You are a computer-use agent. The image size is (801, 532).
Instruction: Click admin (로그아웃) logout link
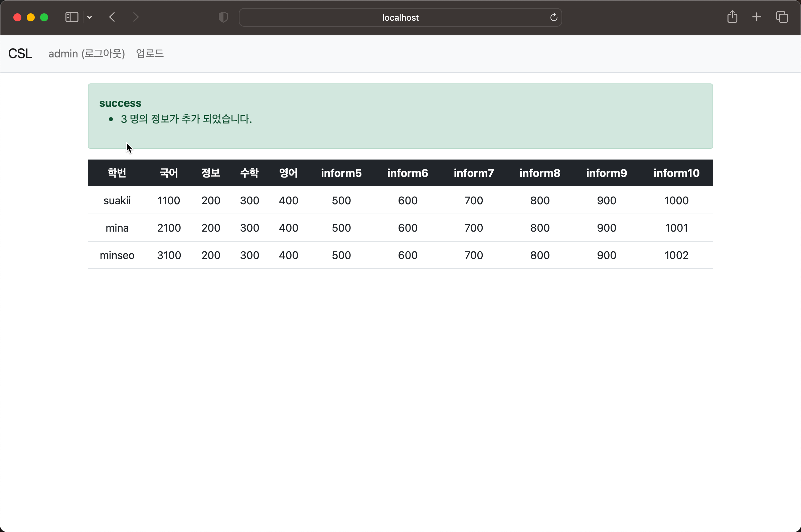(x=87, y=54)
